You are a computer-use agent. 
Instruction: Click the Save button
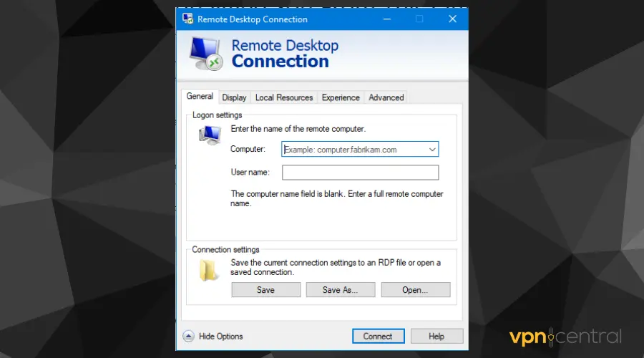click(265, 290)
